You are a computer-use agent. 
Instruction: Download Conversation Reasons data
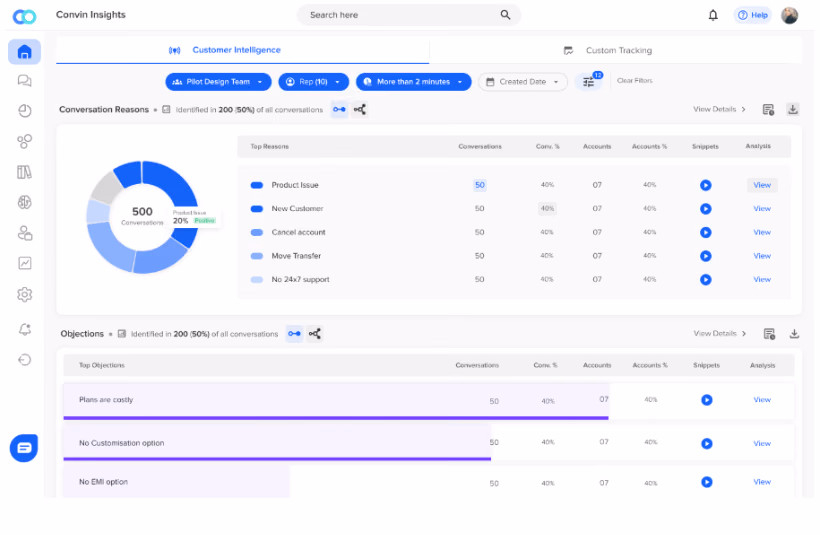tap(793, 109)
